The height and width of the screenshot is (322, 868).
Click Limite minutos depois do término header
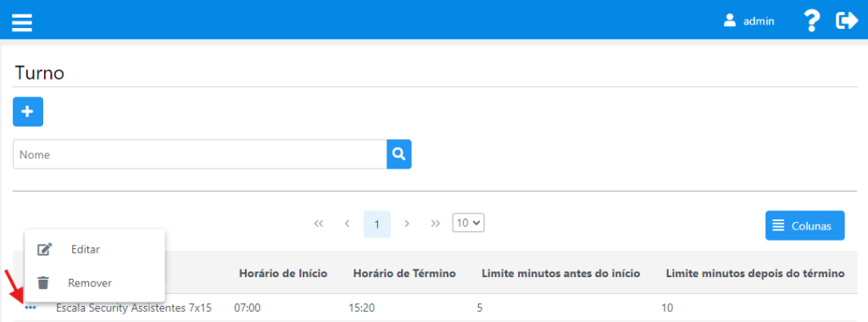coord(755,274)
